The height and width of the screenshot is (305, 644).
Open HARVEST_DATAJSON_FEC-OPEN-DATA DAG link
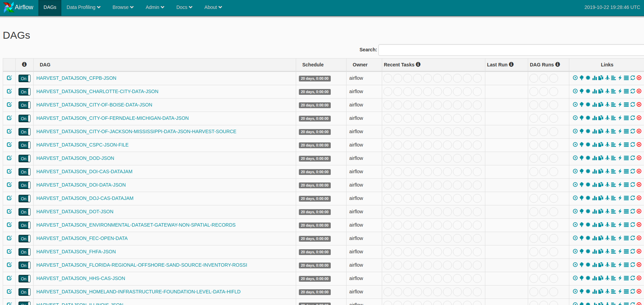click(82, 238)
